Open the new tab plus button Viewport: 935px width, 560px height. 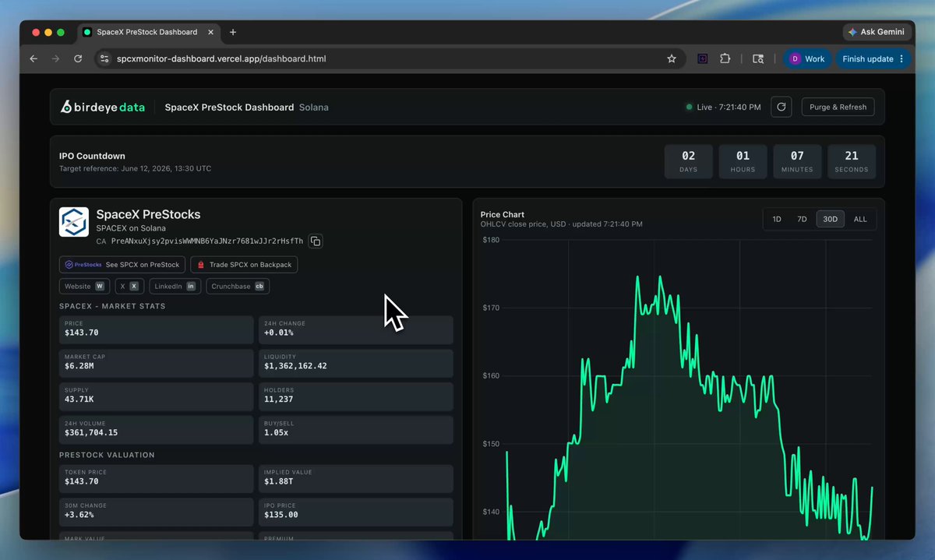click(233, 32)
